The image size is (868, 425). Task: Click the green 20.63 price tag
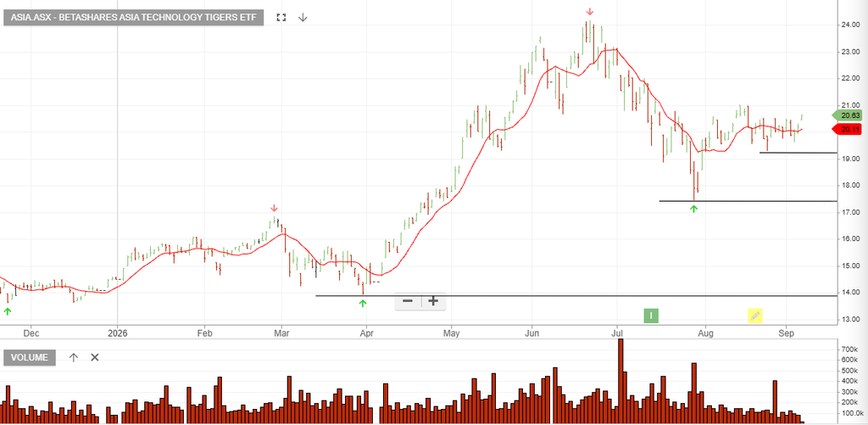coord(847,115)
